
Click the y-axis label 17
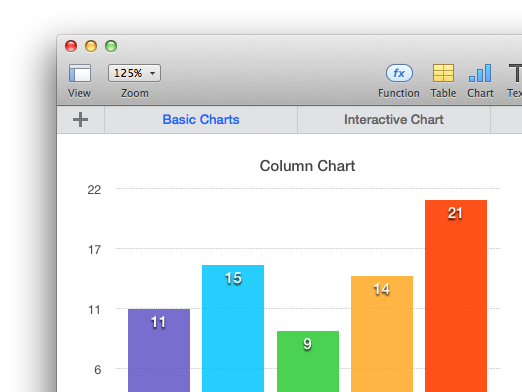pyautogui.click(x=94, y=250)
